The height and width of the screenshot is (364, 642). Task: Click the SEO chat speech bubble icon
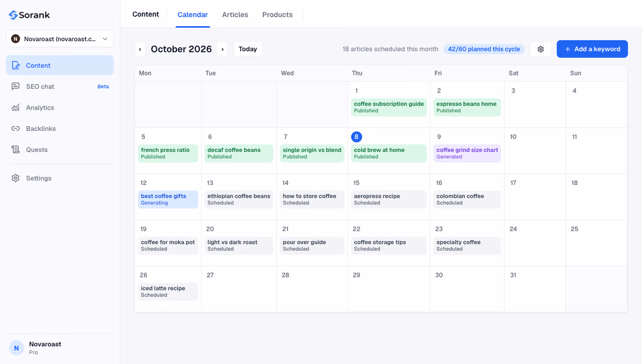click(x=16, y=87)
